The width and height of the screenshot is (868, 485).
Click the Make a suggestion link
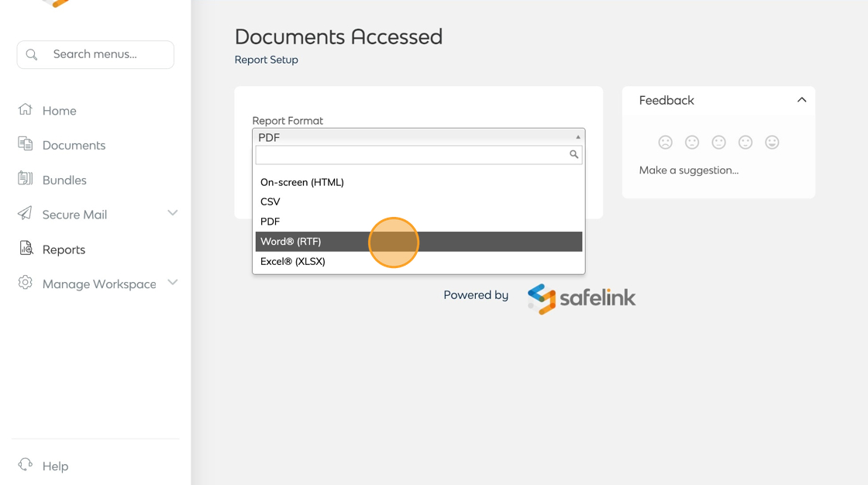click(689, 170)
